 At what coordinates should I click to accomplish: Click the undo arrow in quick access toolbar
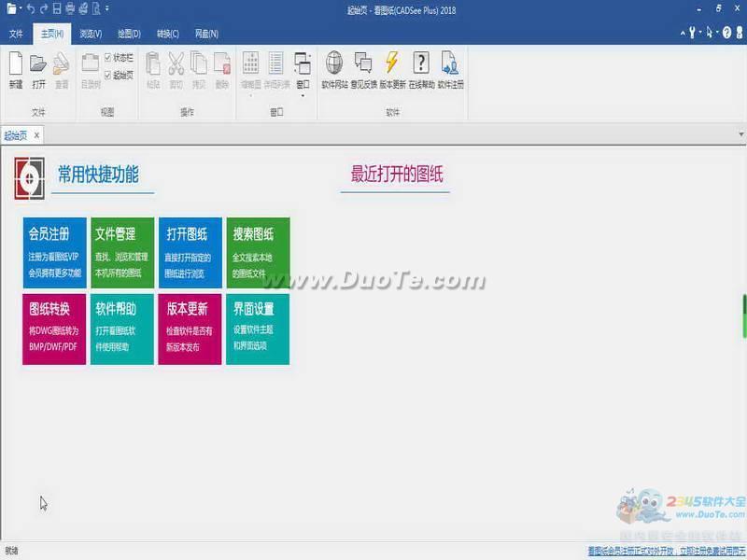point(31,8)
